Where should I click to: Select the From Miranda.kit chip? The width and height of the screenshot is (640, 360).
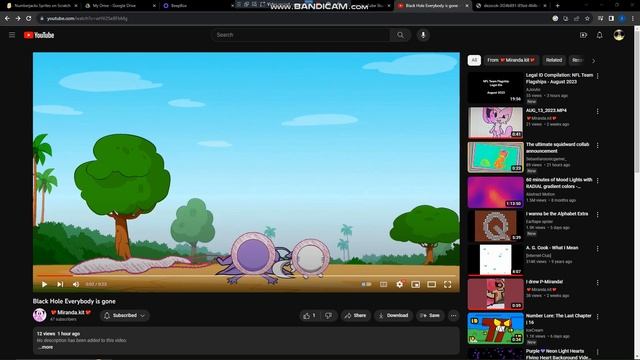511,60
